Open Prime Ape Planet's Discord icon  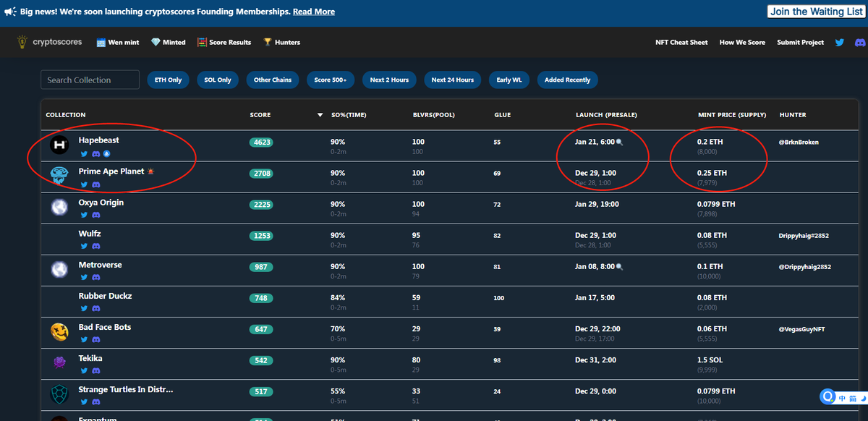point(96,185)
